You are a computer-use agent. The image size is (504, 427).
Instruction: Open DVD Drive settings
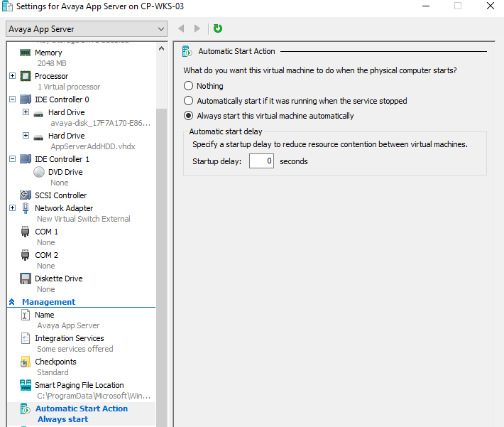point(65,172)
